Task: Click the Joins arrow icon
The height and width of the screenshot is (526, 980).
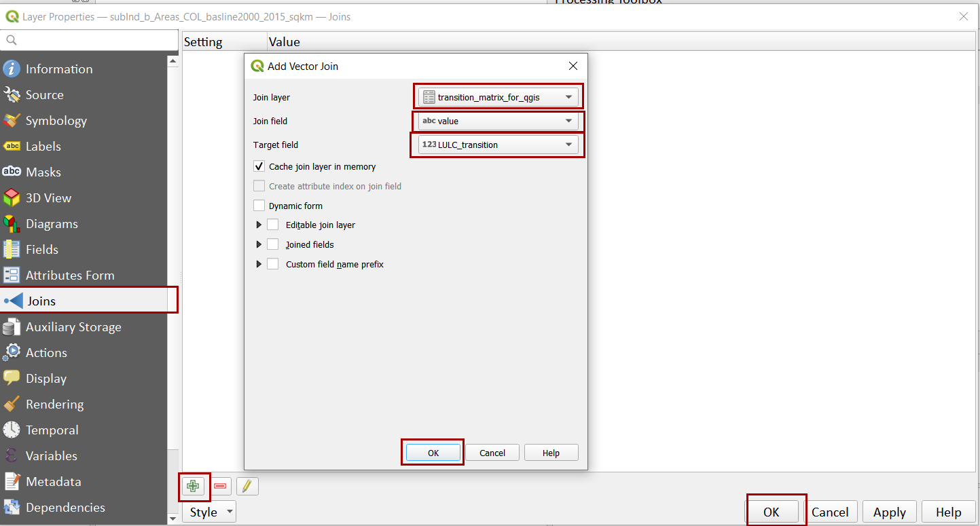Action: click(14, 301)
